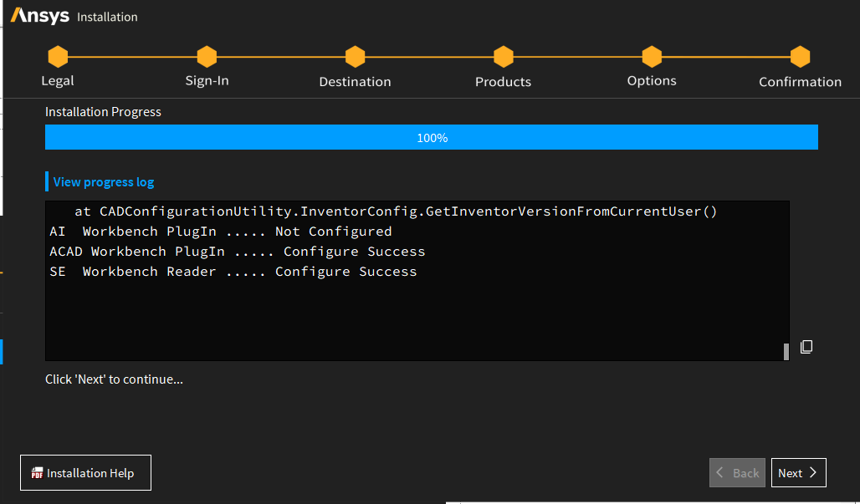Select the Destination step hexagon icon
The height and width of the screenshot is (504, 860).
(355, 57)
